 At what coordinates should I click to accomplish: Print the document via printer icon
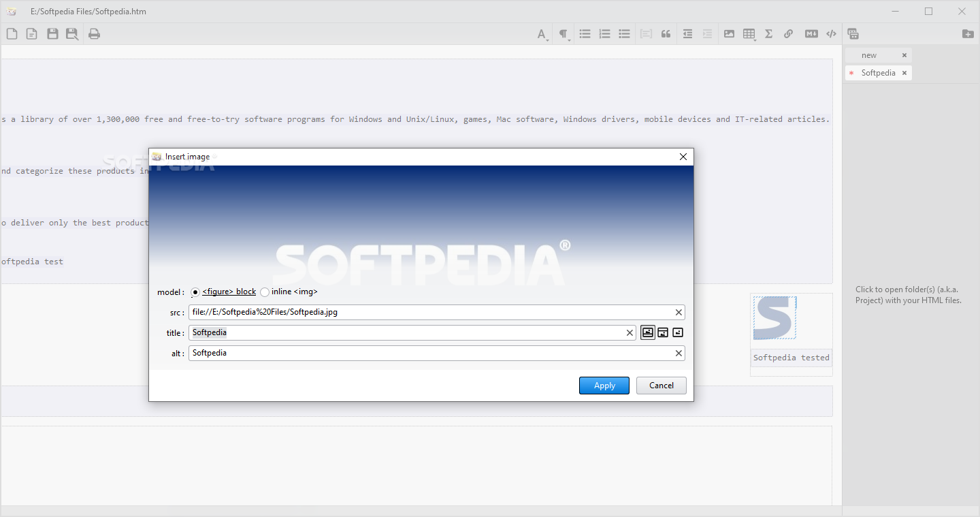(x=95, y=34)
